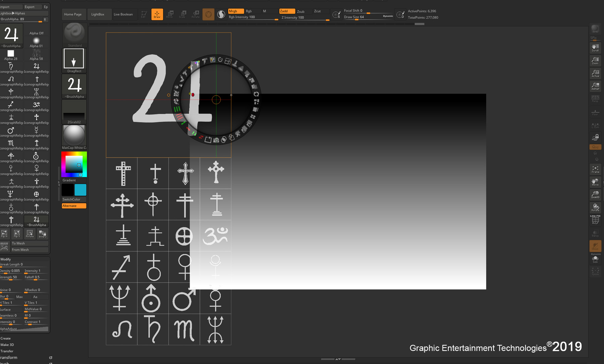Click the AAHalf view icon

click(595, 86)
